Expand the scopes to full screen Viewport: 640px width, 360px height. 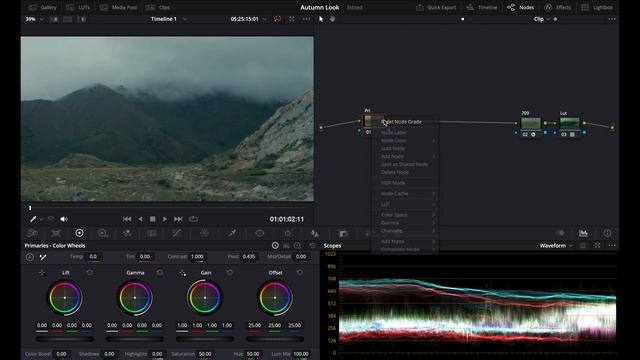(597, 245)
